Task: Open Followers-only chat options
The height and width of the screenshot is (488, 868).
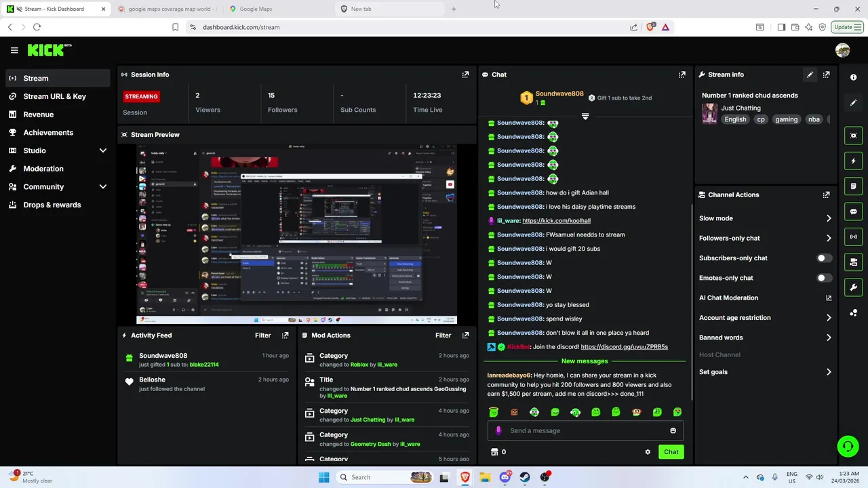Action: tap(765, 238)
